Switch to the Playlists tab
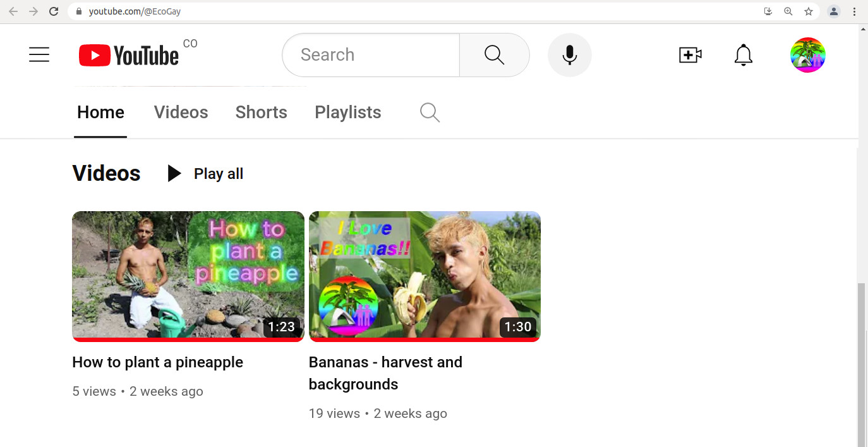Viewport: 868px width, 447px height. coord(348,113)
